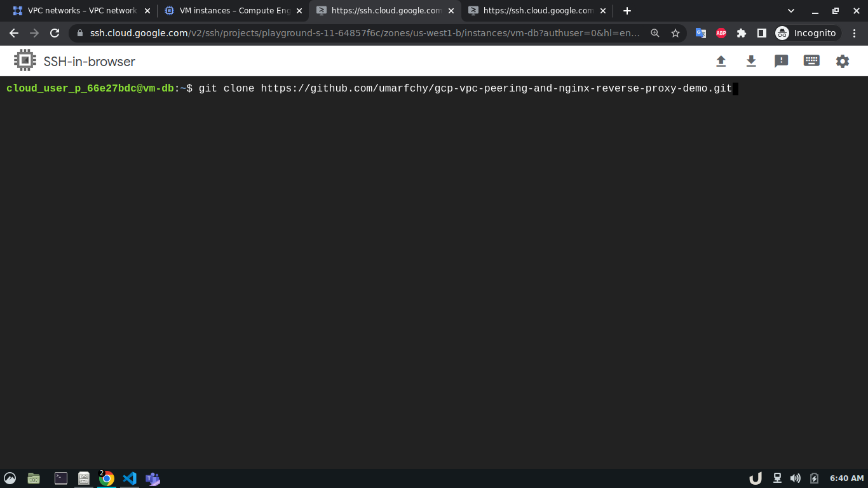This screenshot has width=868, height=488.
Task: Open the extensions puzzle menu
Action: click(x=742, y=33)
